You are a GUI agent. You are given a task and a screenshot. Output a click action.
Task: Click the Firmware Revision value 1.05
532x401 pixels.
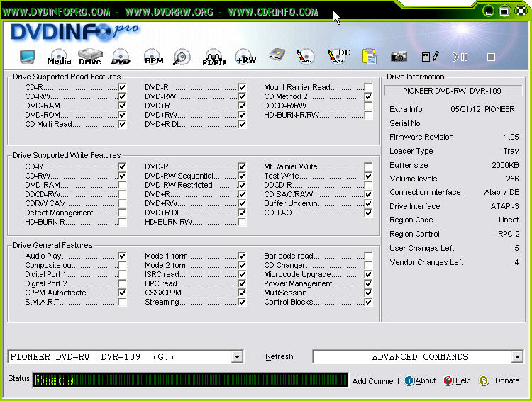511,137
